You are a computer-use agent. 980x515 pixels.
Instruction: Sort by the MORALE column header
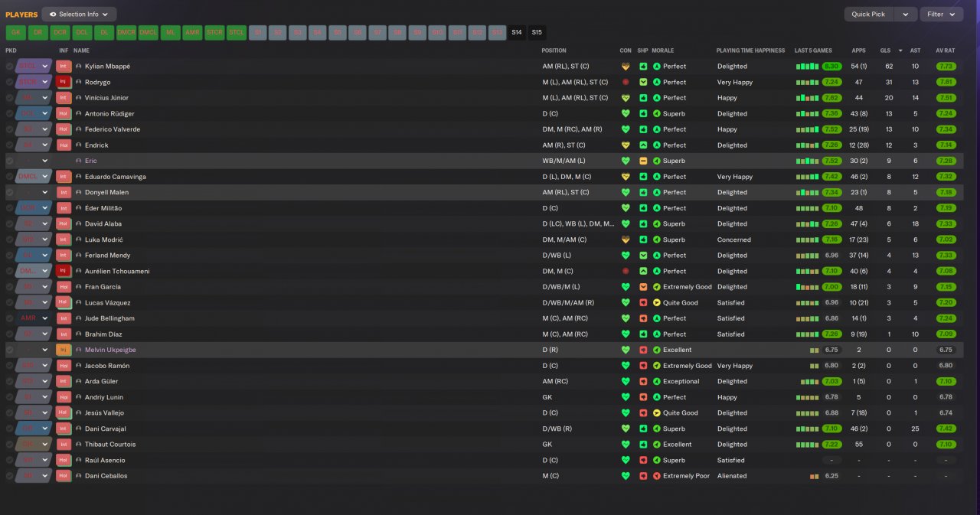click(663, 51)
